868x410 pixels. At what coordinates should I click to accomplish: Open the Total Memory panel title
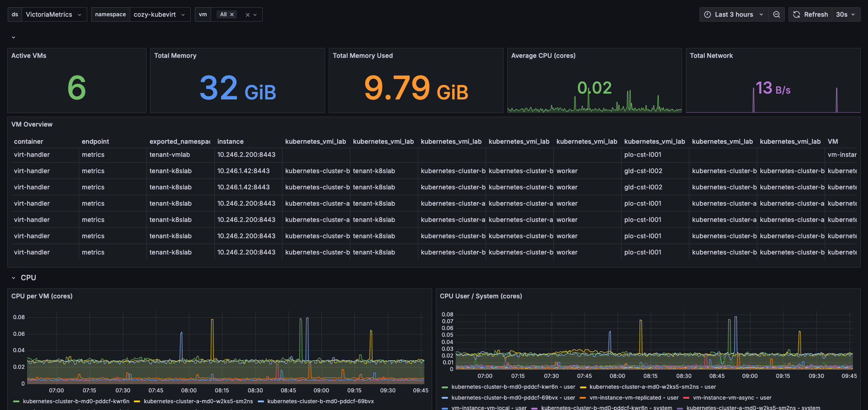pos(175,56)
